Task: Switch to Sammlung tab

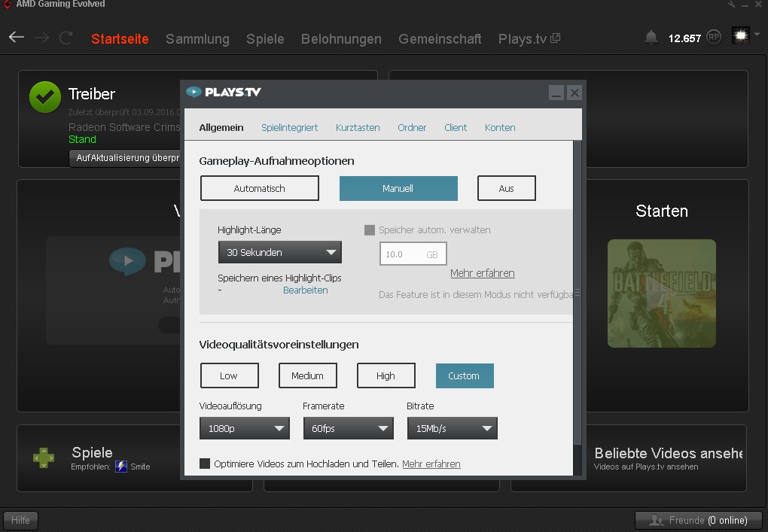Action: tap(197, 39)
